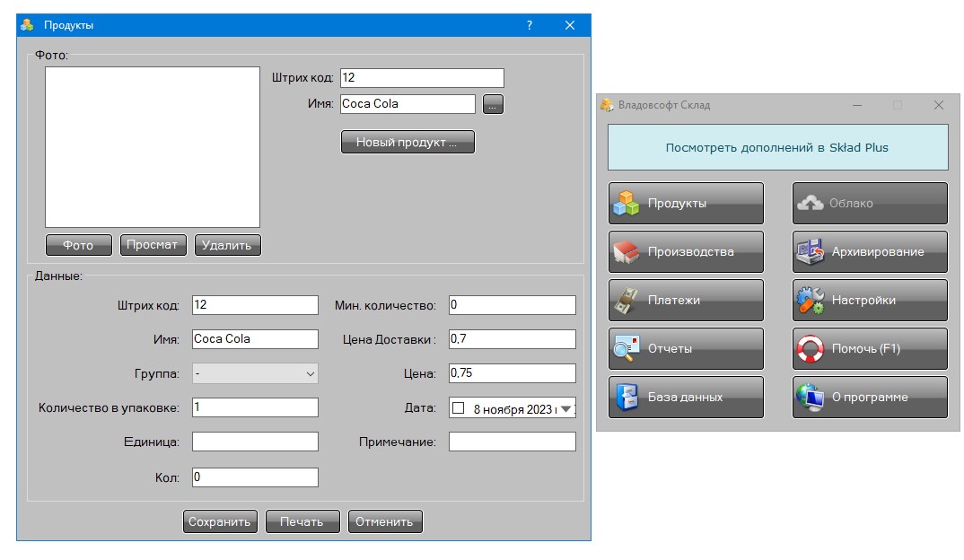The height and width of the screenshot is (560, 964).
Task: Open Помочь (F1) with the lifebuoy icon
Action: 870,348
